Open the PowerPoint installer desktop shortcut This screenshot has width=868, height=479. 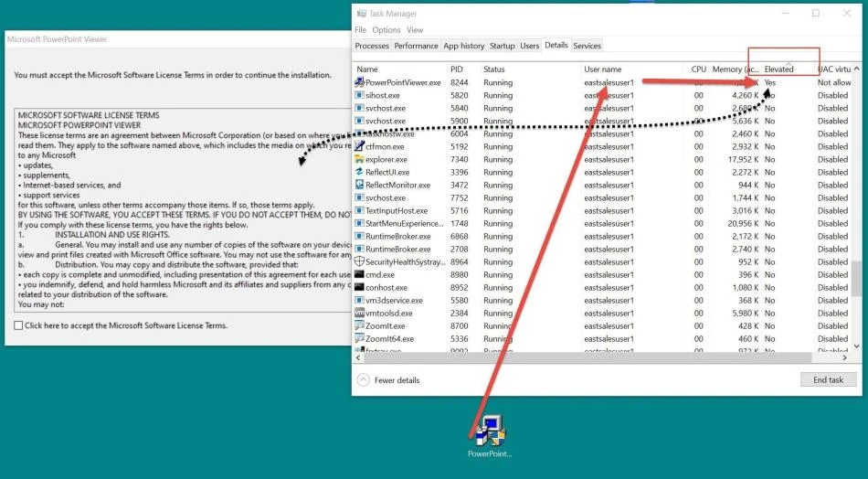[490, 436]
